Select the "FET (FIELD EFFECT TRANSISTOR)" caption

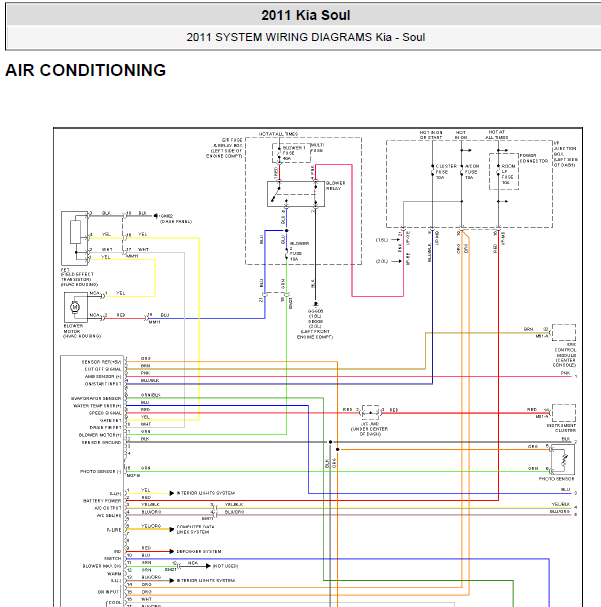point(79,277)
